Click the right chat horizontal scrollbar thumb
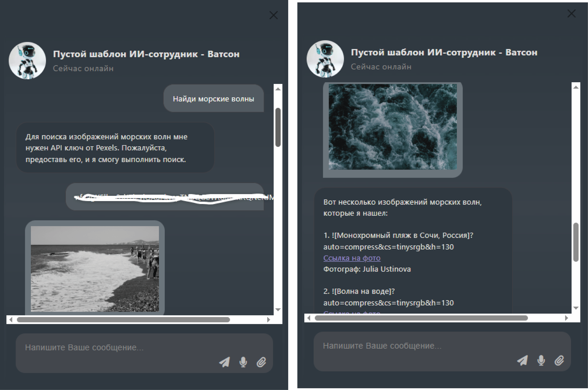 pos(421,318)
